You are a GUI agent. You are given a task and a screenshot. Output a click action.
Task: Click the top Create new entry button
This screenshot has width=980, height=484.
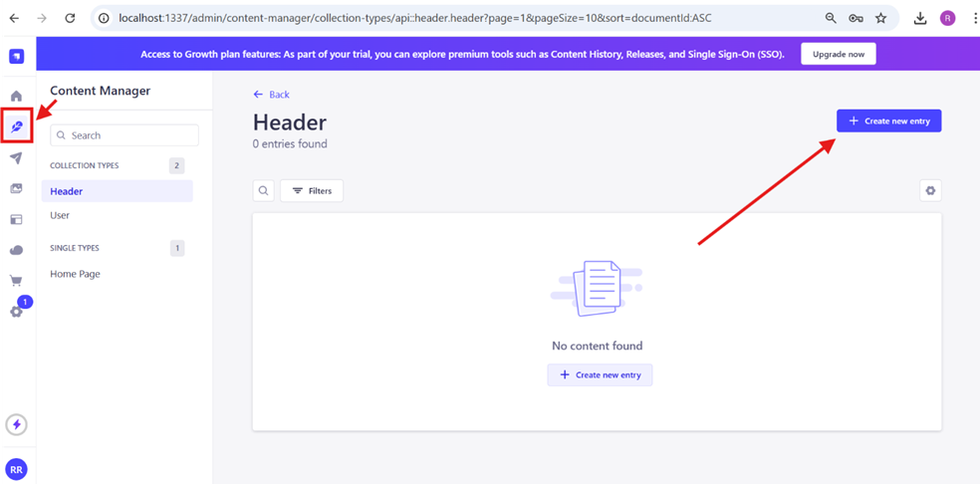888,121
